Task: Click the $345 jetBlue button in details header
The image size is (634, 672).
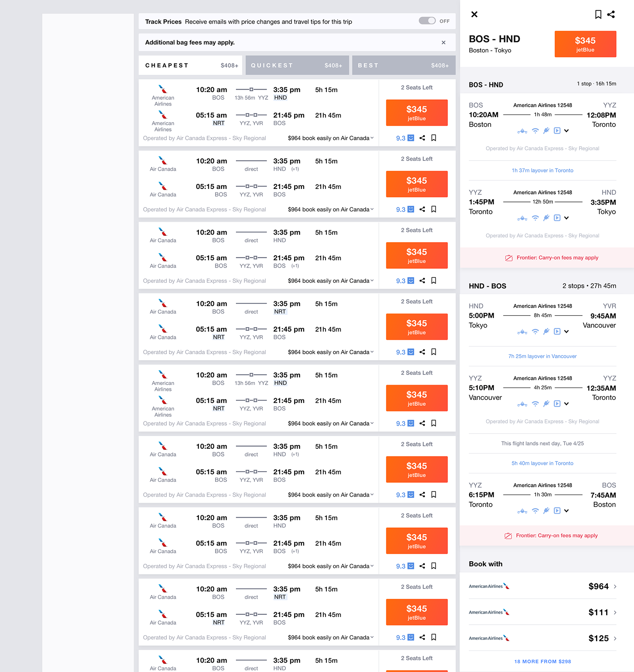Action: point(585,44)
